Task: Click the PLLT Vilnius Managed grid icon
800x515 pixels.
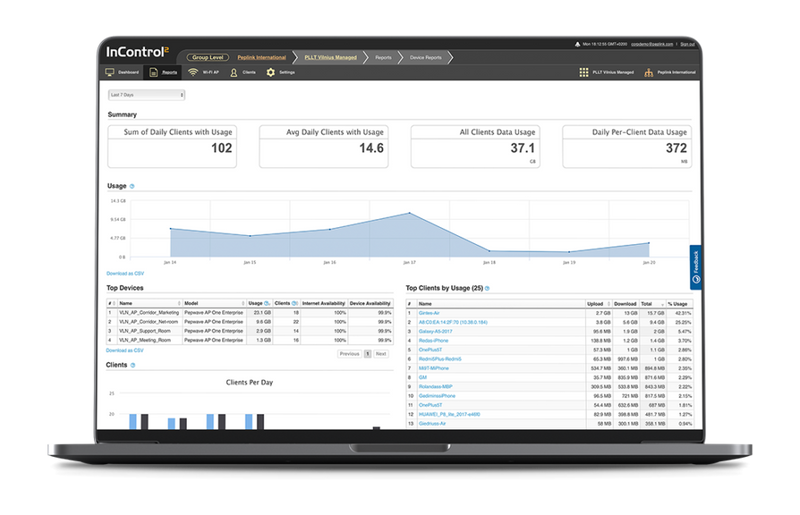Action: tap(584, 72)
